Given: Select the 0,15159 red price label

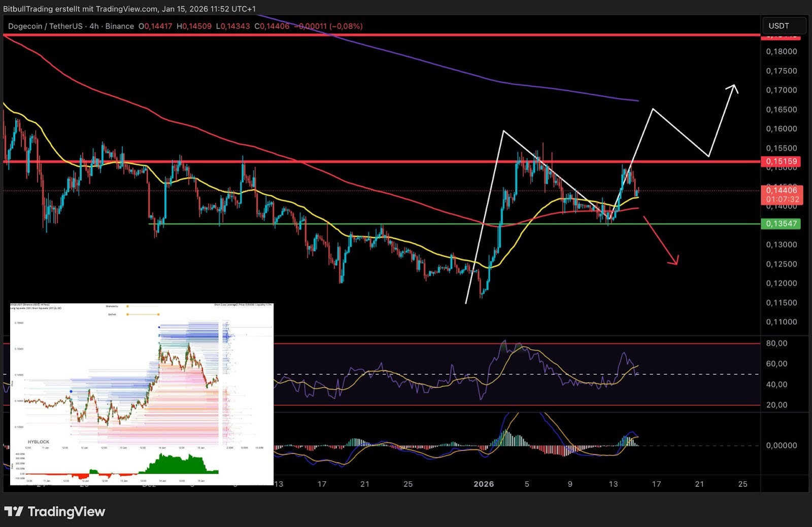Looking at the screenshot, I should [781, 161].
